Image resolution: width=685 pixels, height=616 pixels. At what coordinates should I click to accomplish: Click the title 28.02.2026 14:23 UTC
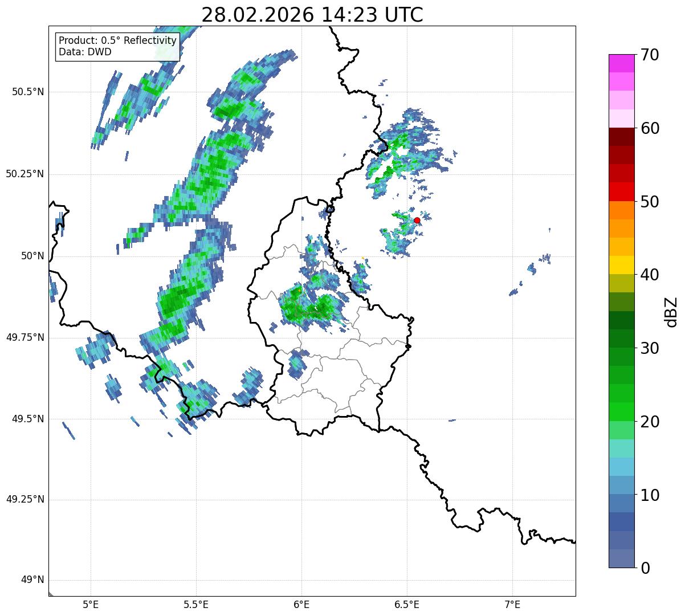(x=312, y=15)
